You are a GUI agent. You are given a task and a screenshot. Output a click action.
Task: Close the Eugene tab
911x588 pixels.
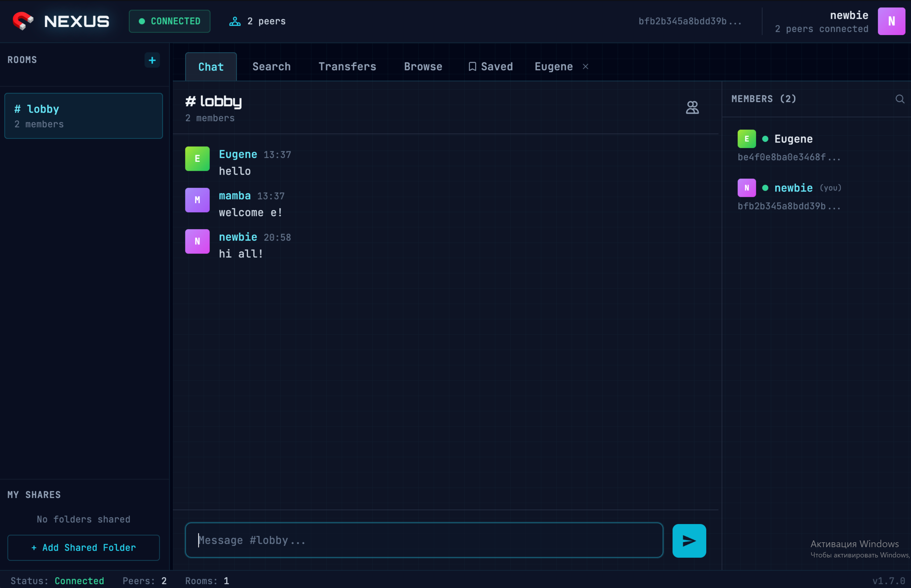coord(586,67)
